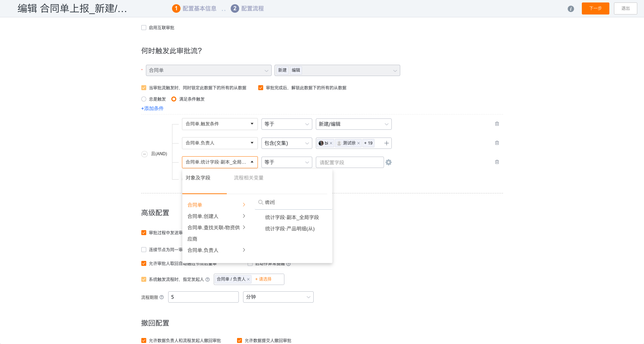Delete the 合同单.负责人 condition row
The width and height of the screenshot is (644, 344).
click(497, 143)
